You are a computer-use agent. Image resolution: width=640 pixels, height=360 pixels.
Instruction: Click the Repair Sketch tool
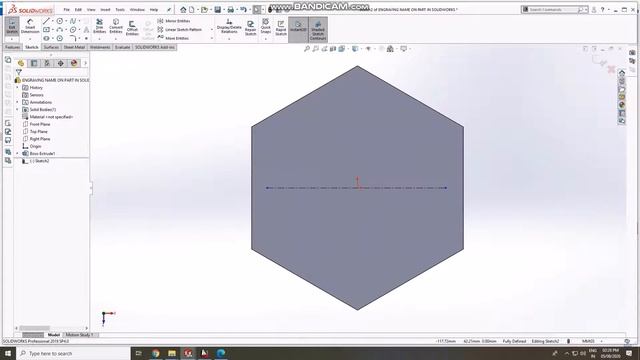point(251,27)
